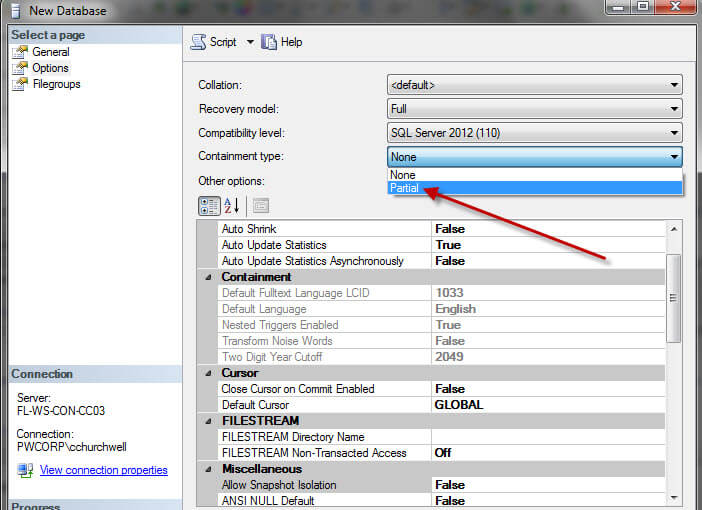This screenshot has width=702, height=510.
Task: Click scroll down arrow in options grid
Action: 674,498
